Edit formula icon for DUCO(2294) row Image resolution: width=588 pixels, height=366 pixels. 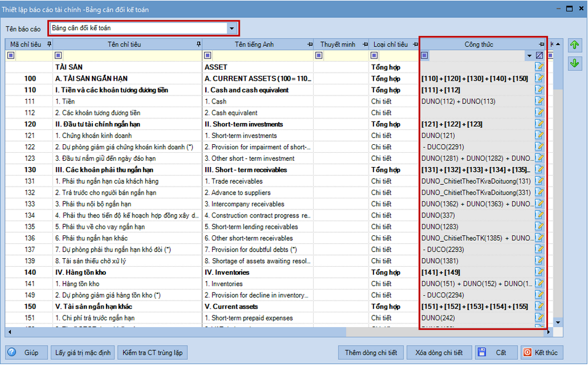click(x=539, y=295)
